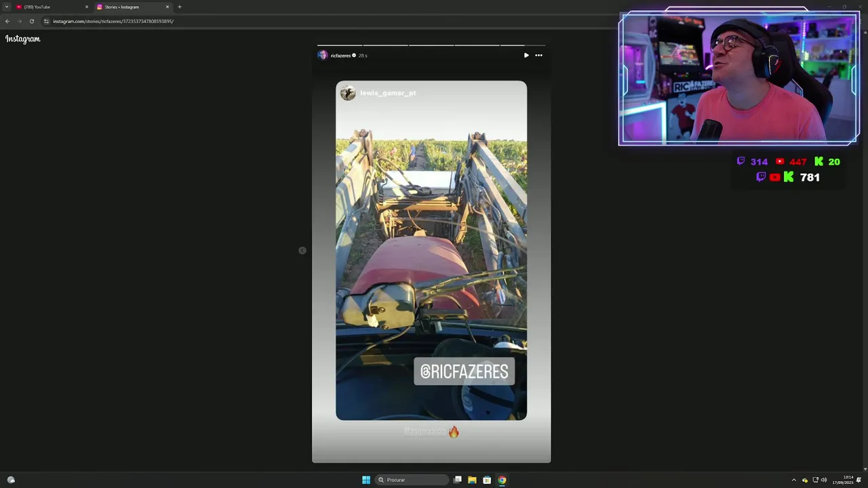Open the volume speaker tray icon
The height and width of the screenshot is (488, 868).
click(x=824, y=480)
